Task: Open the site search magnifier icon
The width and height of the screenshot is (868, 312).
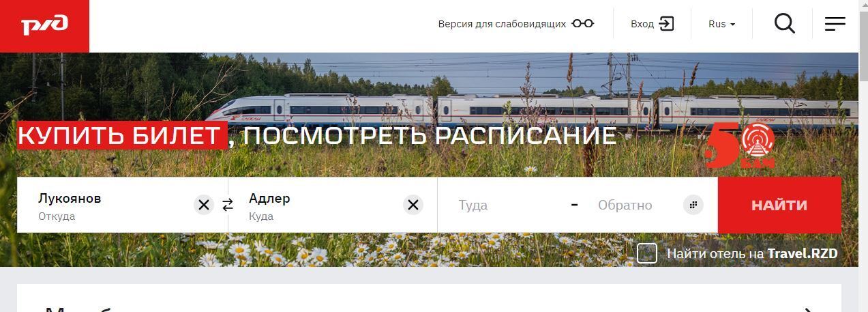Action: tap(785, 24)
